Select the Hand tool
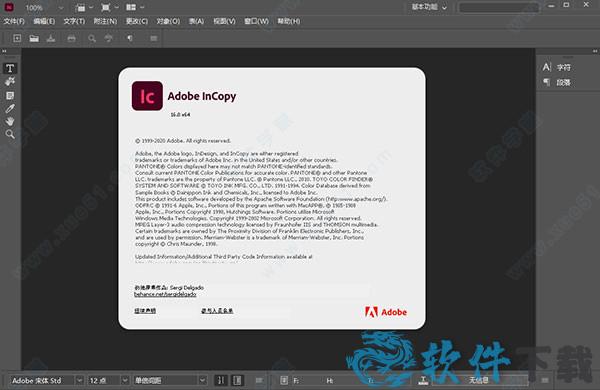Screen dimensions: 600x390 click(x=10, y=121)
